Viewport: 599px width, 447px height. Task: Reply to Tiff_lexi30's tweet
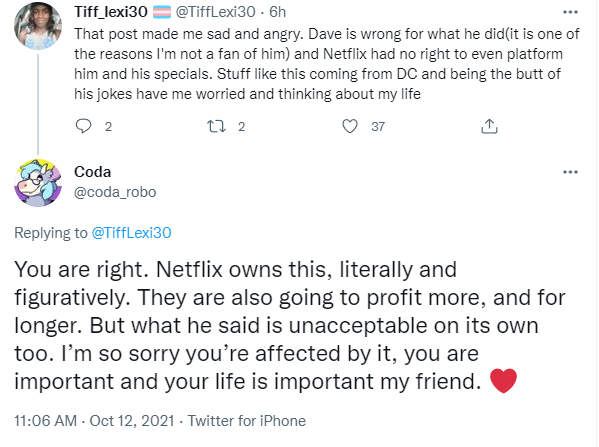[x=83, y=126]
